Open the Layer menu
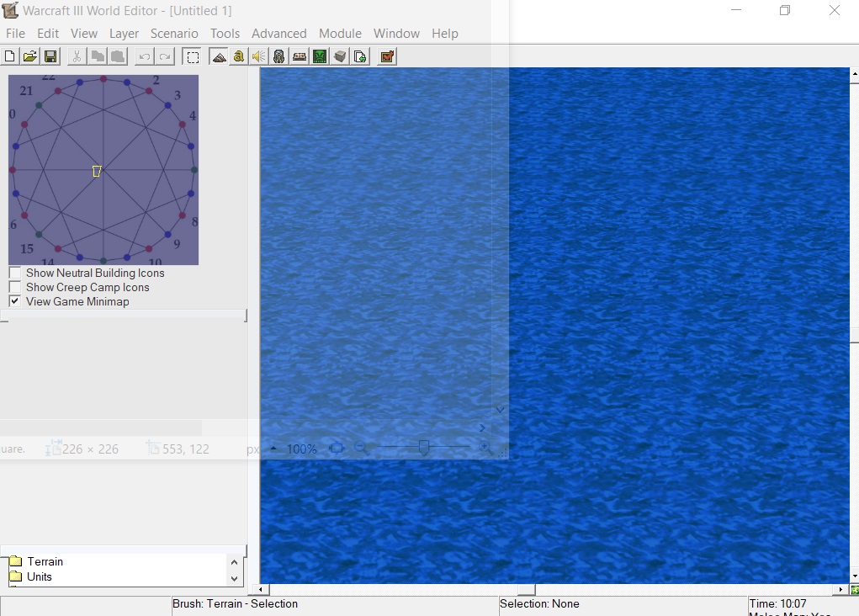The height and width of the screenshot is (616, 859). pos(124,34)
